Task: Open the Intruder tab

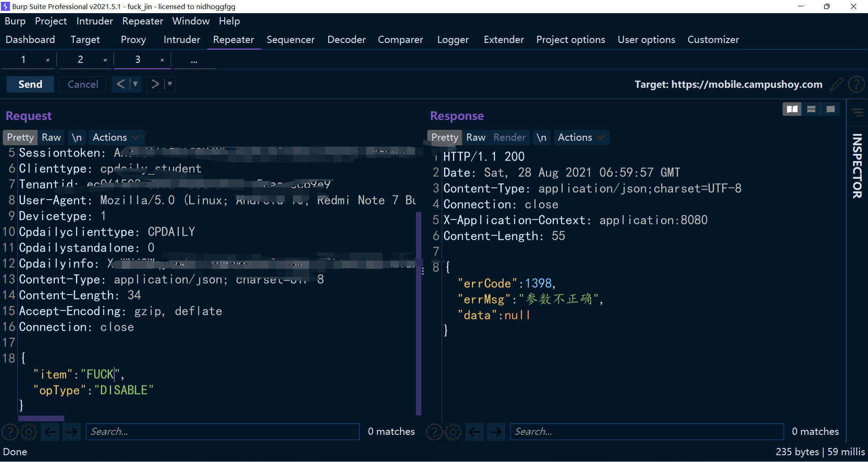Action: pos(182,40)
